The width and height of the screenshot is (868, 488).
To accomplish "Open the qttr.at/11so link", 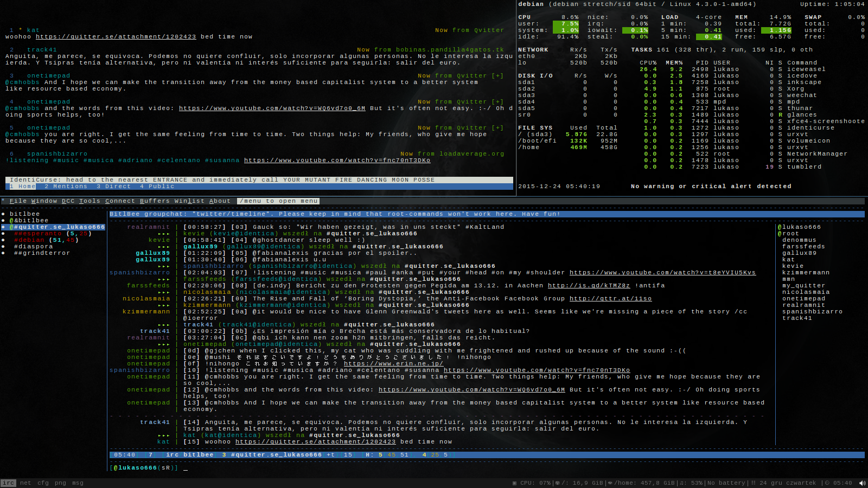I will (x=610, y=299).
